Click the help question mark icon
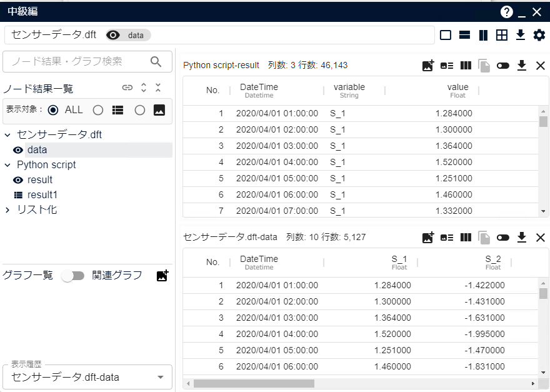Screen dimensions: 550x392 click(506, 12)
